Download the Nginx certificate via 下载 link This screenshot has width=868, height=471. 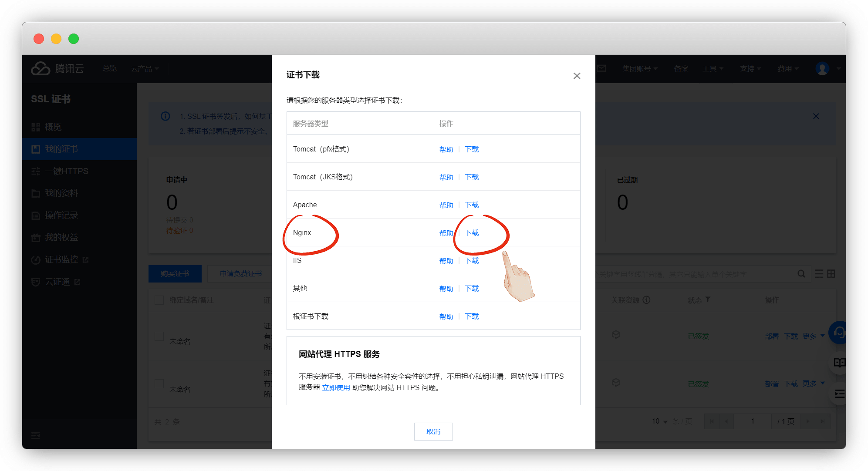click(x=472, y=233)
